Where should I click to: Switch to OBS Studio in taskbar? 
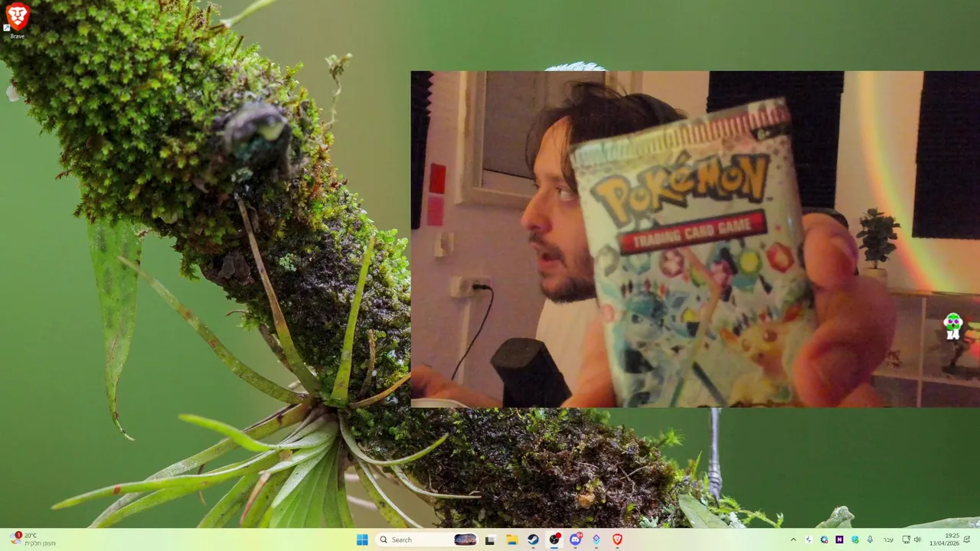pyautogui.click(x=554, y=540)
